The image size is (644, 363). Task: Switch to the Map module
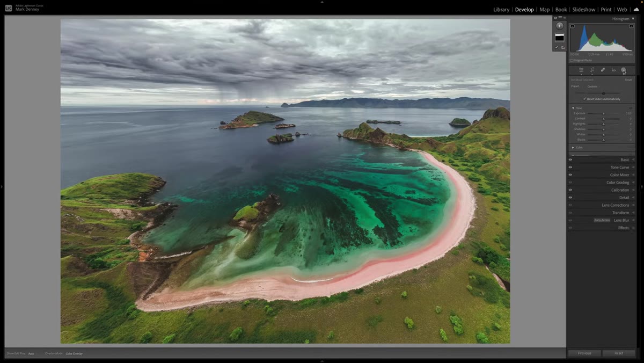coord(544,10)
